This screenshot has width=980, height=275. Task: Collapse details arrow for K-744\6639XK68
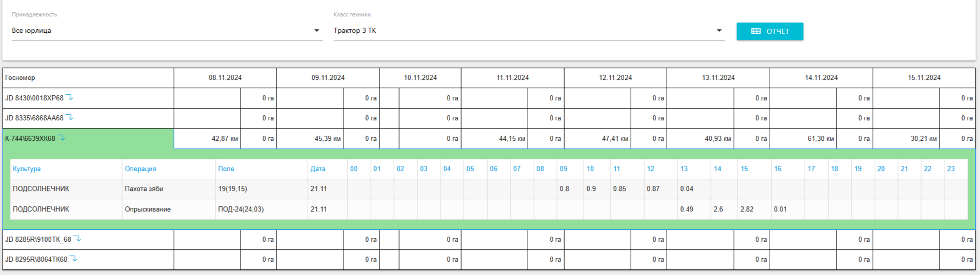62,138
